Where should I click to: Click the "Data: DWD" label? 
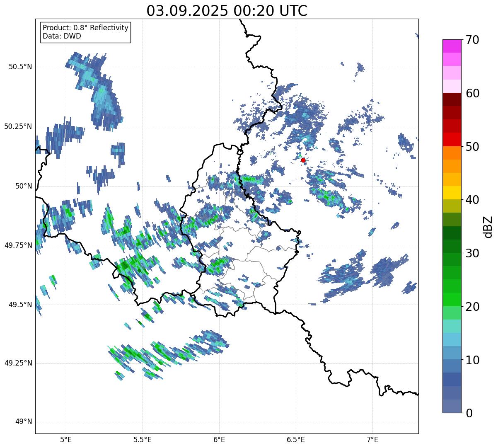(x=62, y=36)
